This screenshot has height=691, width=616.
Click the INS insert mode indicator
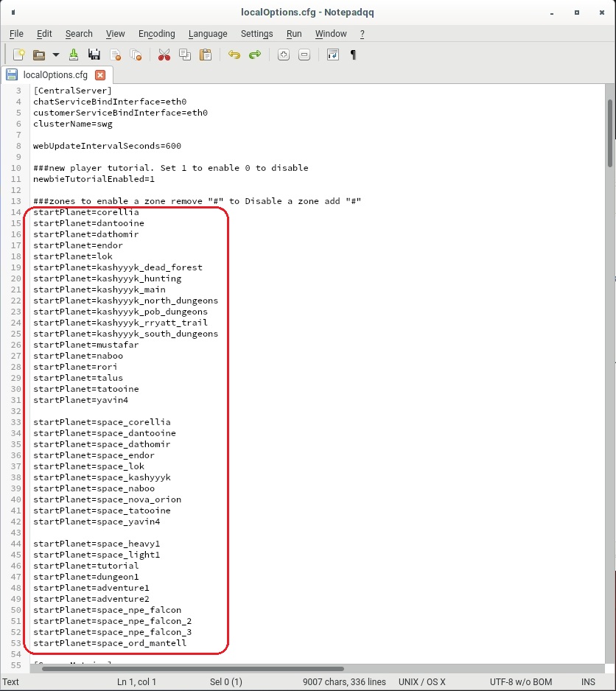click(588, 681)
